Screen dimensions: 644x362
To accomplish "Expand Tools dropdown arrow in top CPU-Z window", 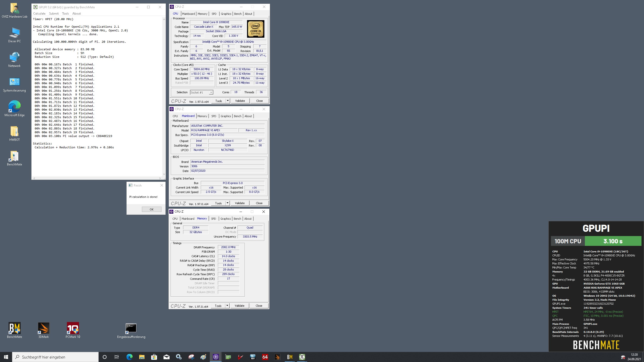I will [228, 101].
